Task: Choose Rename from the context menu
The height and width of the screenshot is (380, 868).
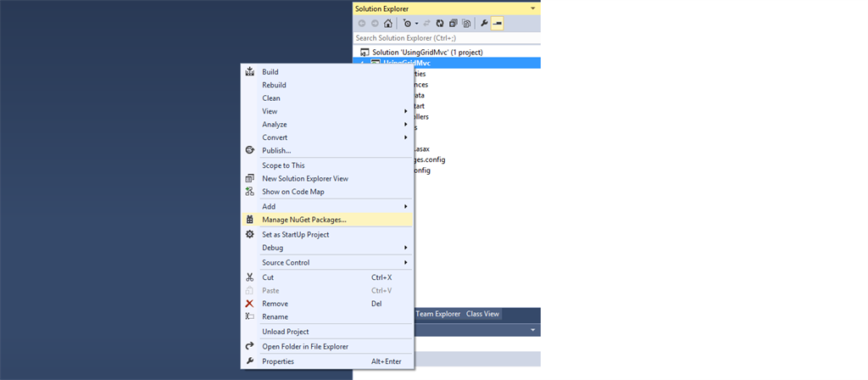Action: click(x=328, y=317)
